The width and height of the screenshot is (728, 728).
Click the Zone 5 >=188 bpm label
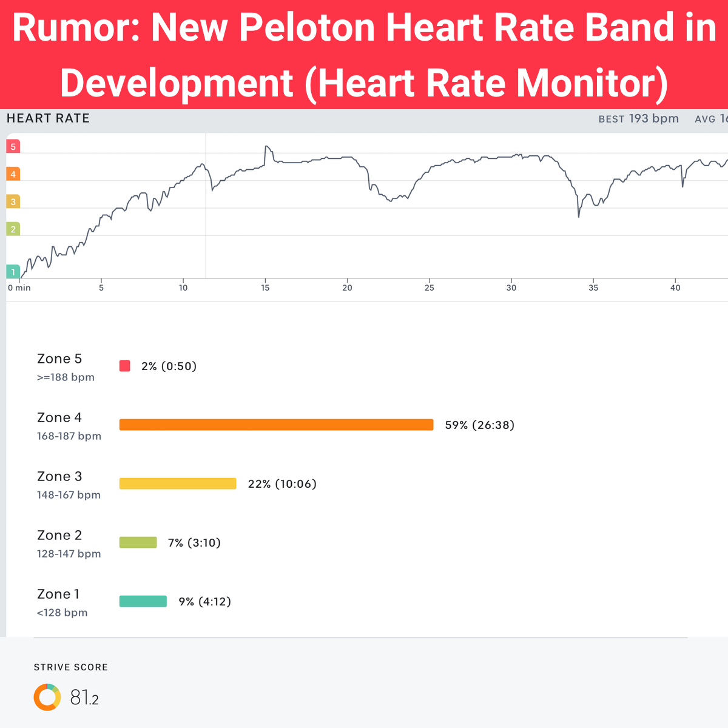(66, 368)
